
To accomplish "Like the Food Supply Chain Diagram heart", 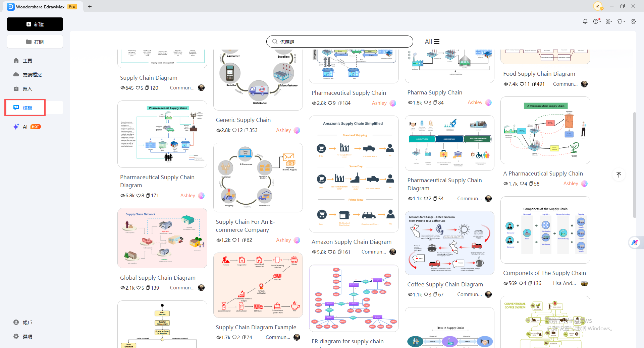I will [x=522, y=84].
